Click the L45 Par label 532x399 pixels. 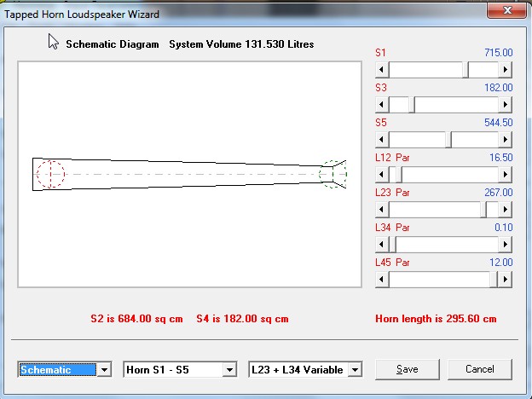(x=392, y=263)
